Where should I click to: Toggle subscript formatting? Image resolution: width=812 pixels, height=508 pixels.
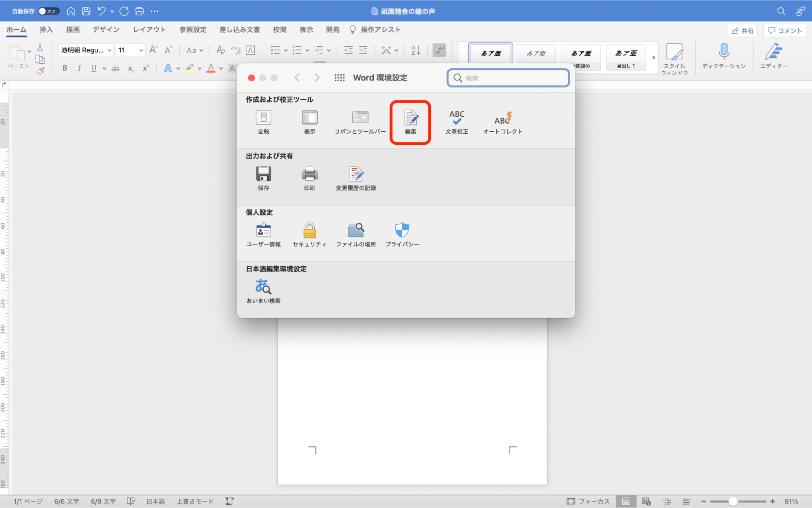point(131,68)
